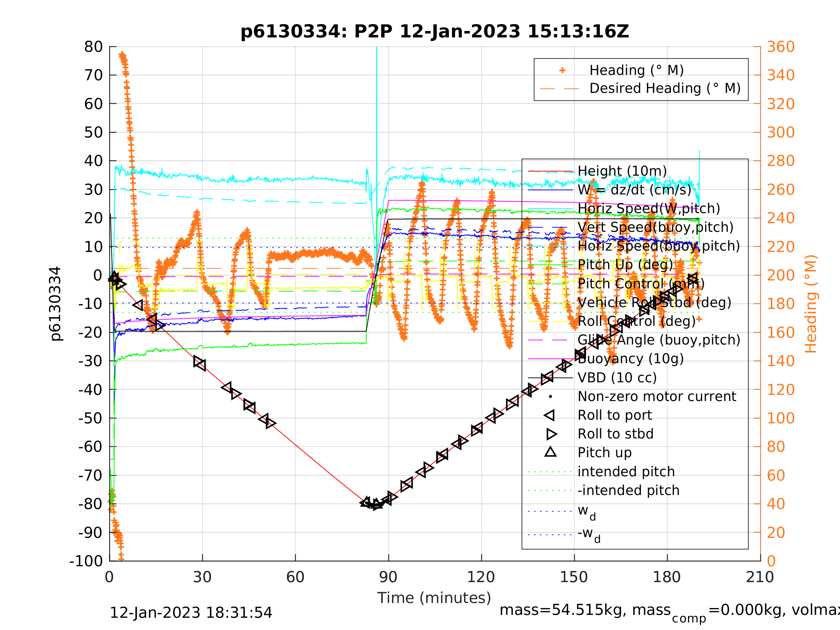The width and height of the screenshot is (840, 630).
Task: Click the '-100' tick on left axis
Action: [86, 561]
